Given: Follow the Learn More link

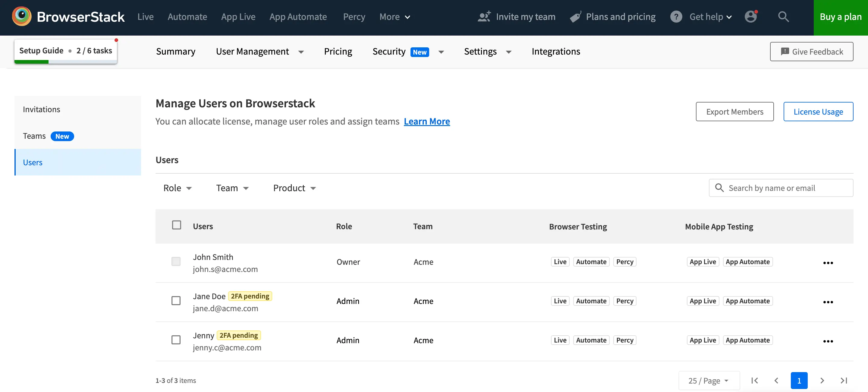Looking at the screenshot, I should [x=426, y=121].
